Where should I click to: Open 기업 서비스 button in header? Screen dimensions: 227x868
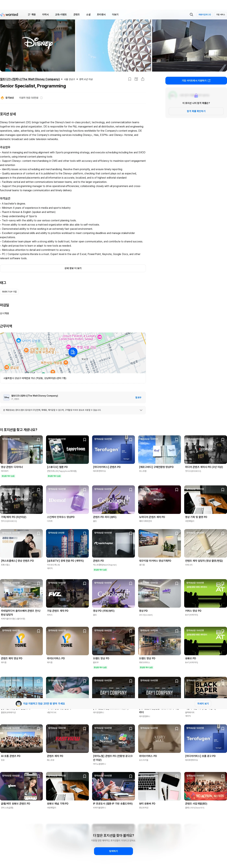(221, 14)
